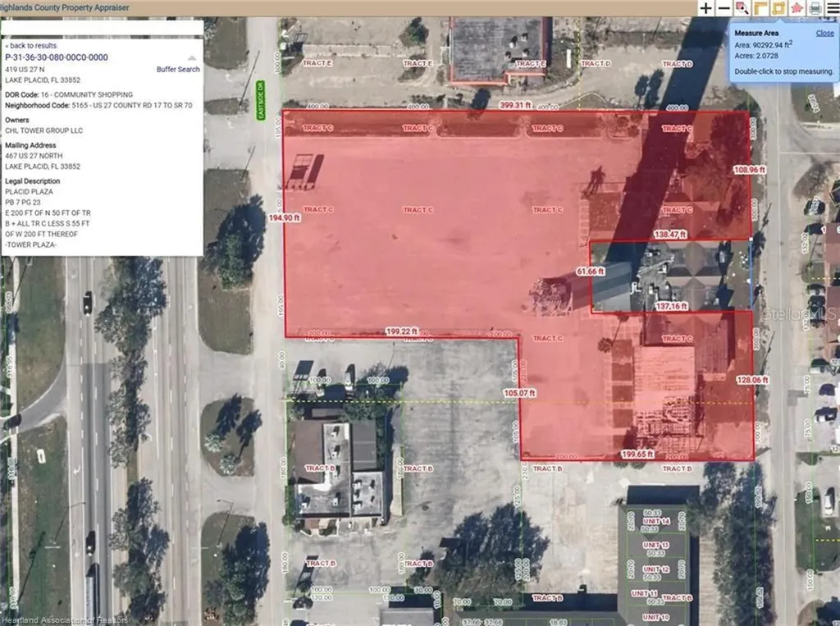Click the zoom in plus button
The height and width of the screenshot is (626, 840).
[706, 8]
